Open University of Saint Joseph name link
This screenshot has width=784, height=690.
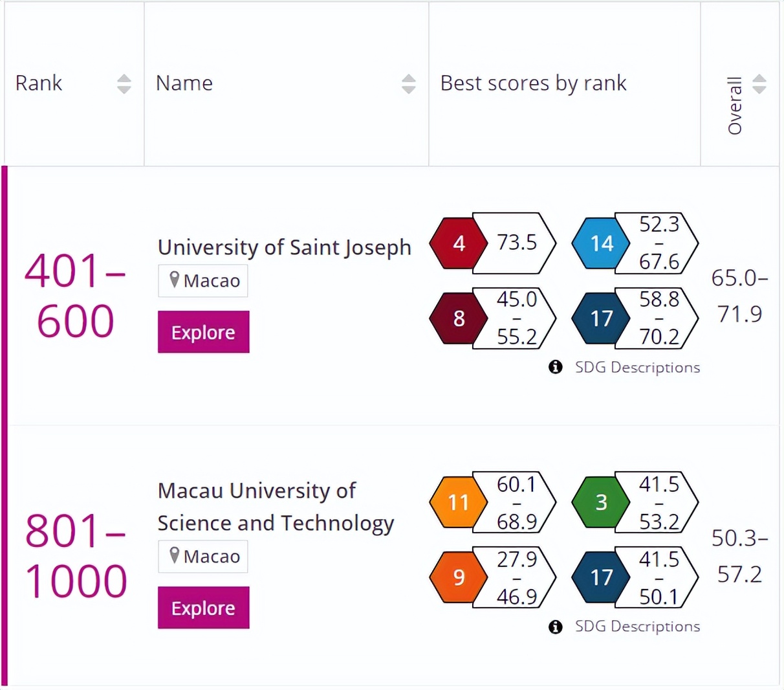(284, 247)
